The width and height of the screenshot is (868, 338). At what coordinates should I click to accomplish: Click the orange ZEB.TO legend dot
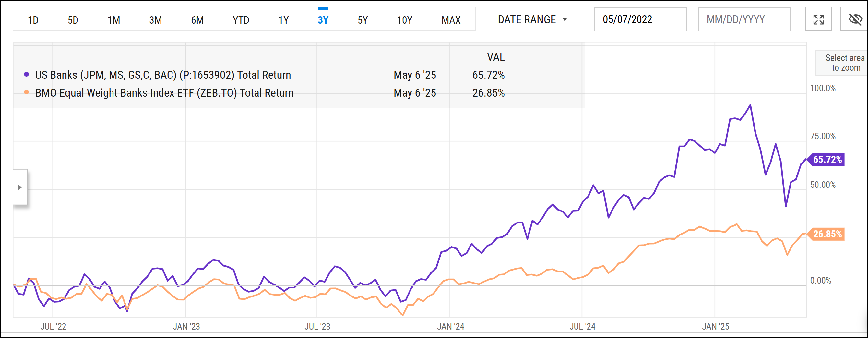(x=26, y=92)
